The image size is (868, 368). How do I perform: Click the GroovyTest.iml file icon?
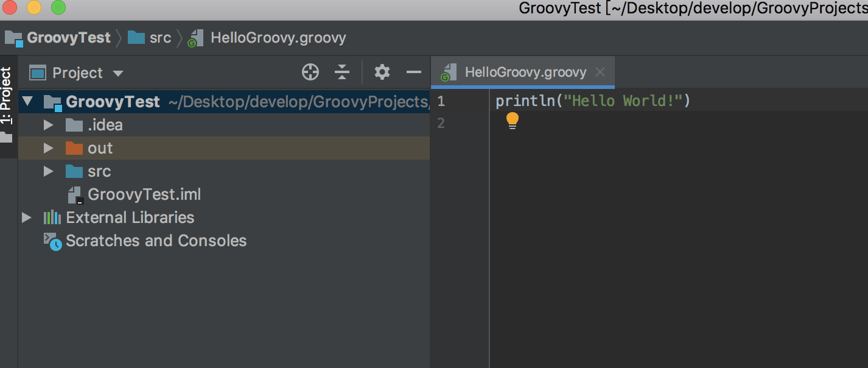point(75,195)
